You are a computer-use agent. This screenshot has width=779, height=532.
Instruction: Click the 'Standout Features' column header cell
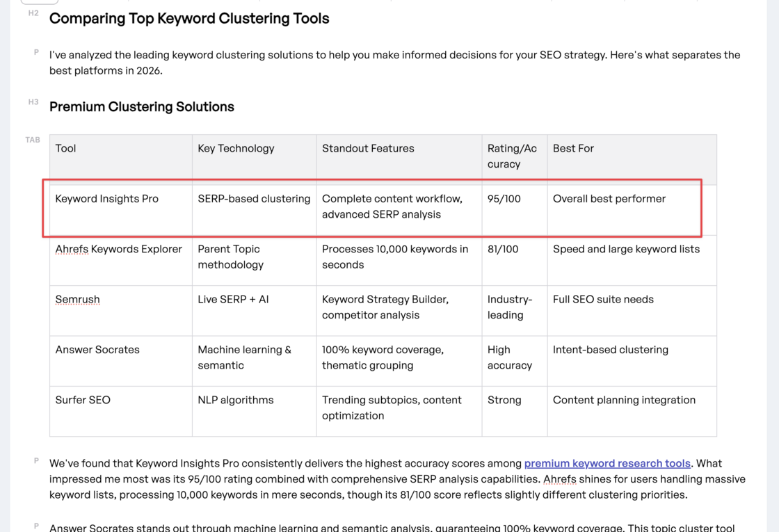(399, 159)
